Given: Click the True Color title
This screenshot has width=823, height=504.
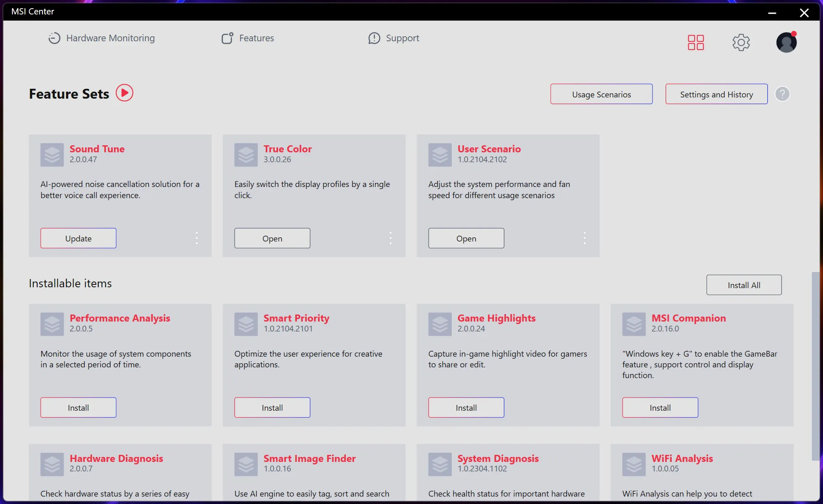Looking at the screenshot, I should 287,149.
